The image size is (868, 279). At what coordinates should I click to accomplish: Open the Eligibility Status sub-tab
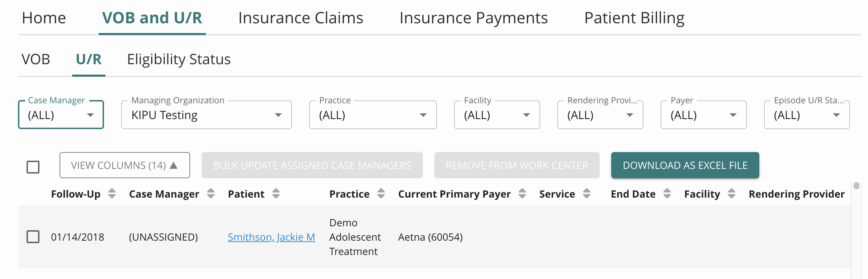[x=179, y=59]
